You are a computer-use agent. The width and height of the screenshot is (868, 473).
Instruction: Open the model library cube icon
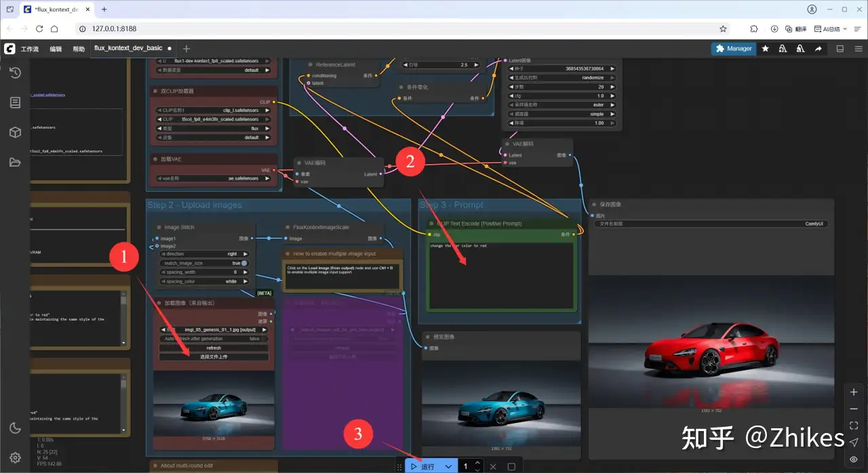(15, 132)
